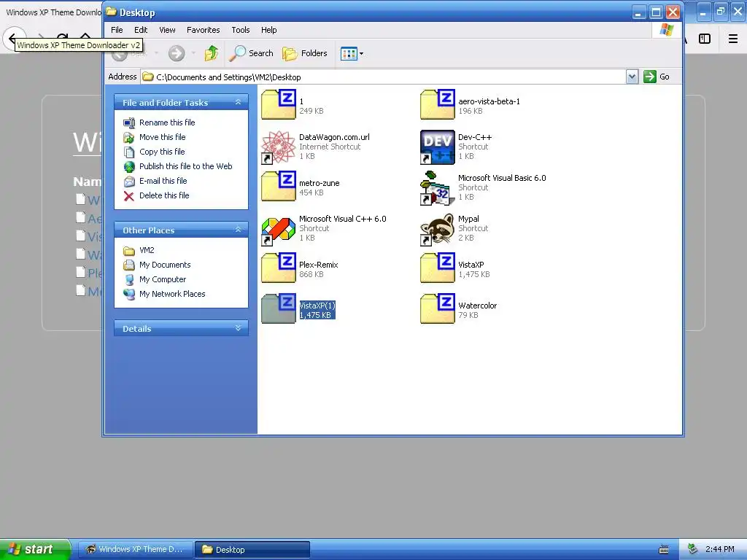Click the Windows flag logo in Explorer
This screenshot has width=747, height=560.
pos(667,30)
